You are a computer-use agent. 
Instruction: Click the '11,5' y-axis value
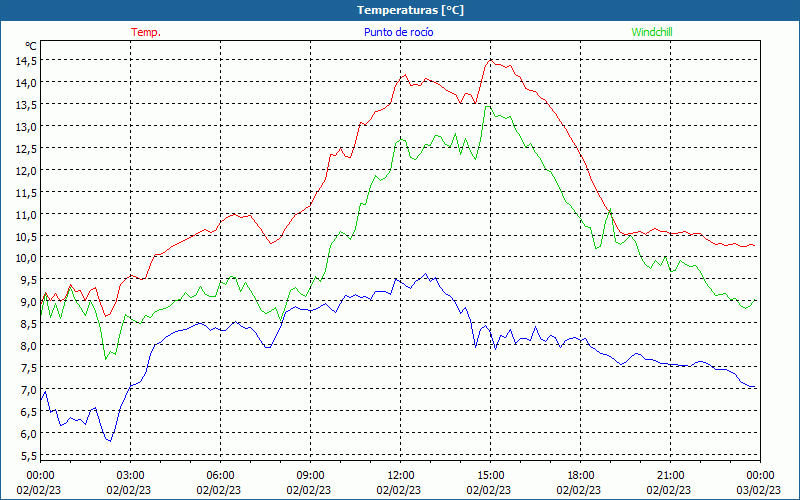[26, 192]
